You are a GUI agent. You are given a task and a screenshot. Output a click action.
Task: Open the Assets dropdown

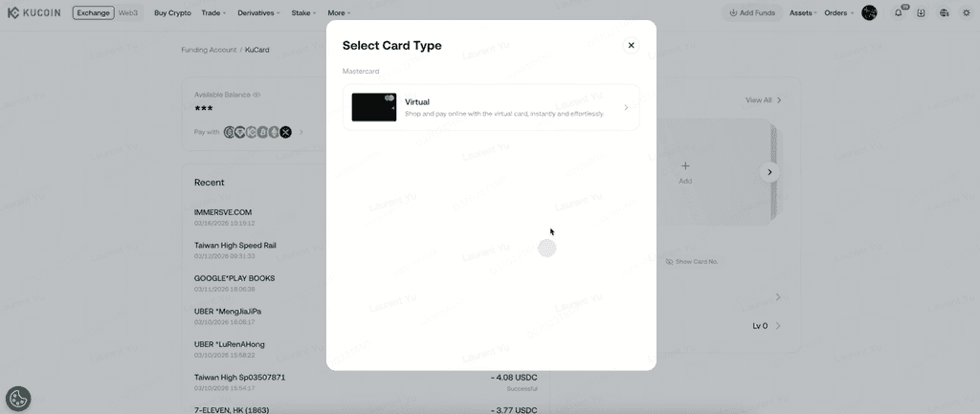pos(803,12)
